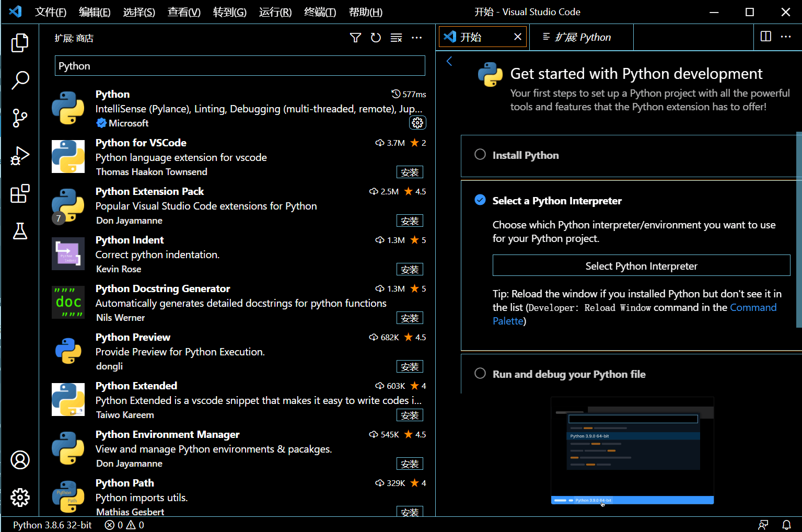Select the Python Preview extension title
The width and height of the screenshot is (802, 532).
133,337
